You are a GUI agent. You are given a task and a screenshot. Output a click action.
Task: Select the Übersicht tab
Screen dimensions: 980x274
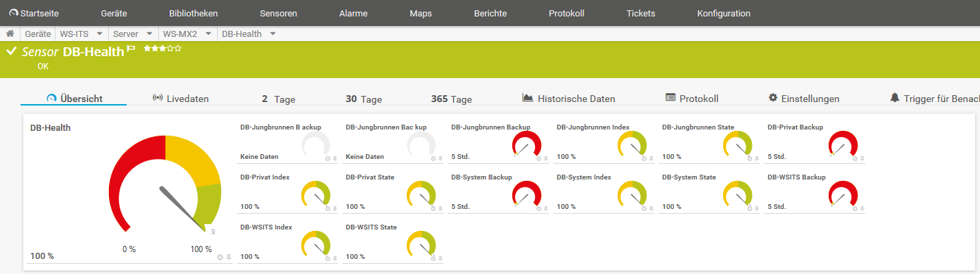(x=74, y=99)
